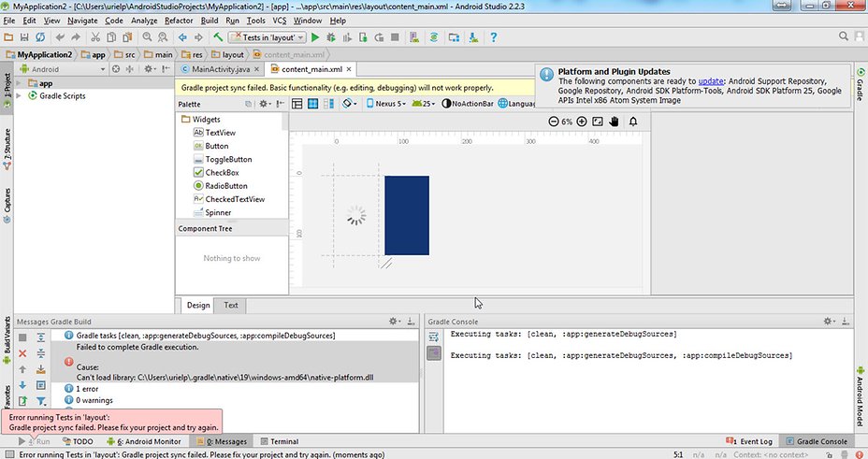Click the warnings bell icon in the designer
868x459 pixels.
click(x=633, y=122)
